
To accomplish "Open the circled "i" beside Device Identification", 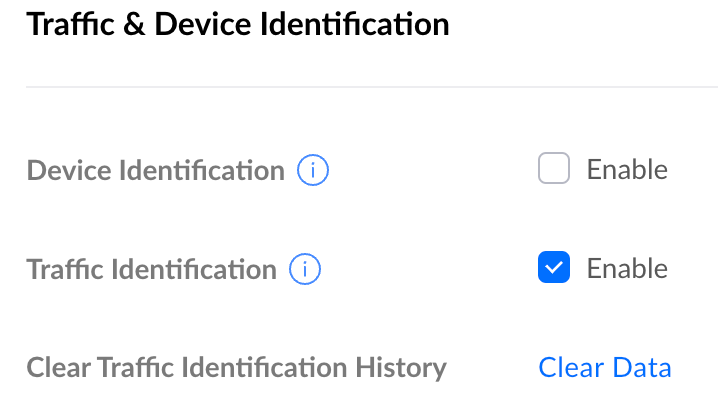I will point(313,171).
